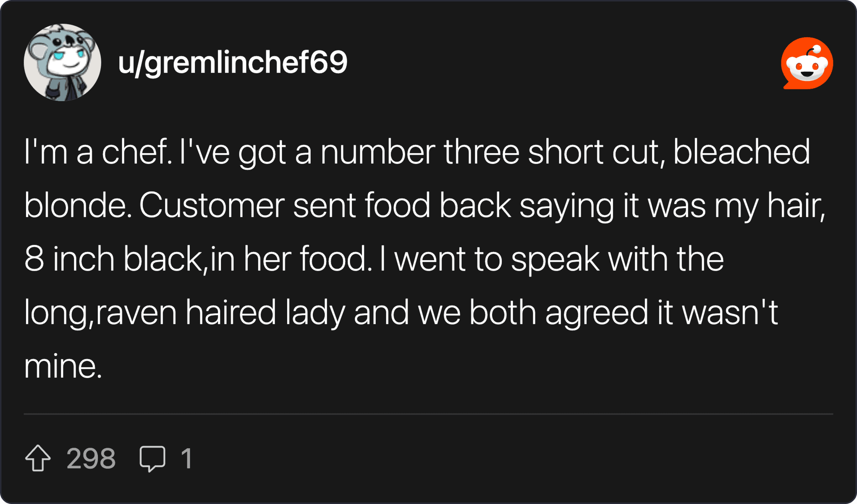Click the horizontal divider under the post
The width and height of the screenshot is (857, 504).
(428, 414)
